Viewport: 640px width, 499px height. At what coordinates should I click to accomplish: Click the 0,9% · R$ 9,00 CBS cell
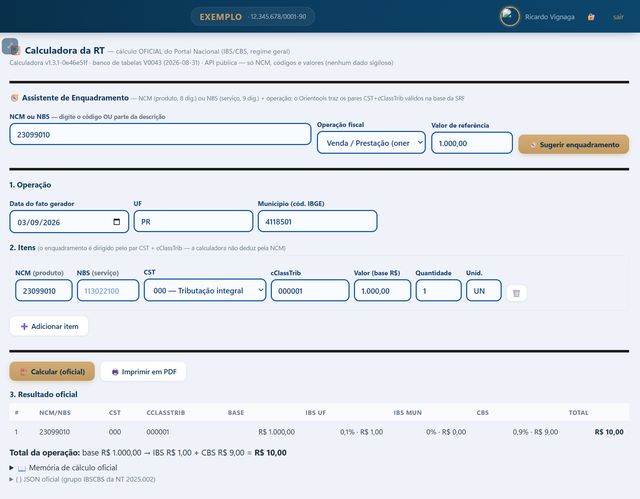[x=535, y=432]
